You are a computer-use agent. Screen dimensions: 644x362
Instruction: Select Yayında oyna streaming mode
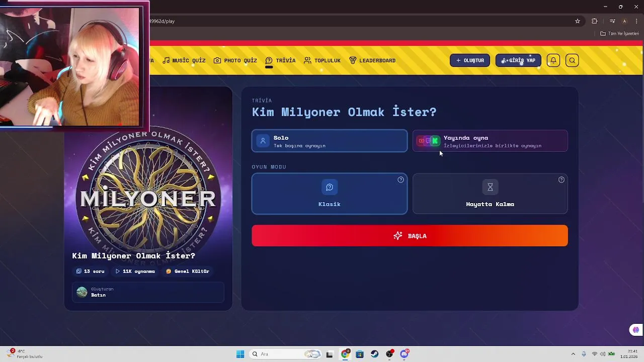490,141
